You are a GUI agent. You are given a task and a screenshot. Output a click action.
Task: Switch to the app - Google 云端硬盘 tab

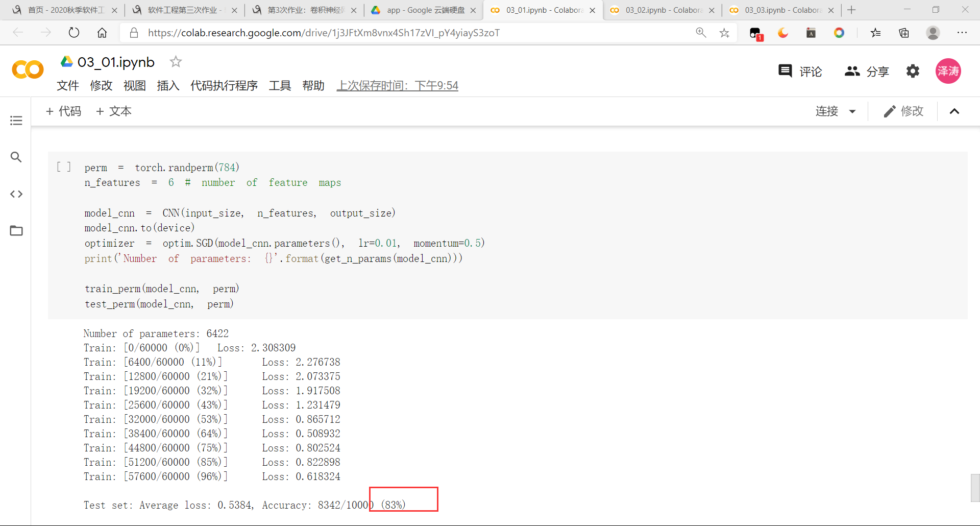pos(424,10)
